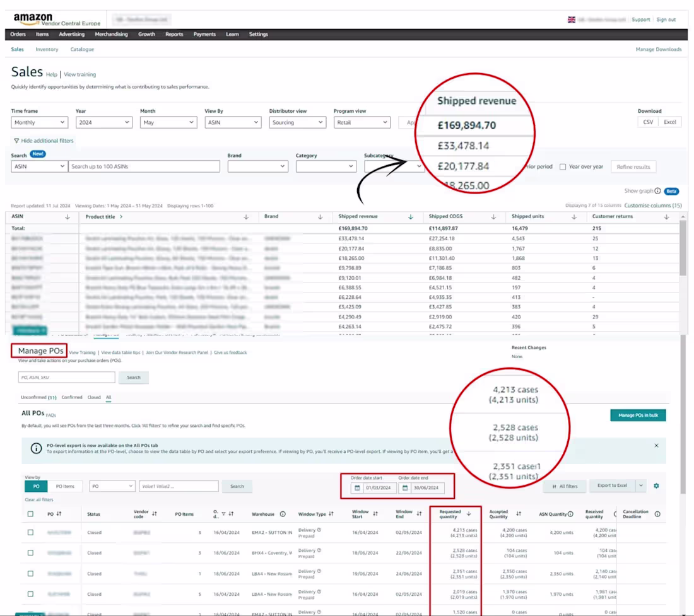Screen dimensions: 694x616
Task: Select Unconfirmed (11) PO tab
Action: click(x=38, y=398)
